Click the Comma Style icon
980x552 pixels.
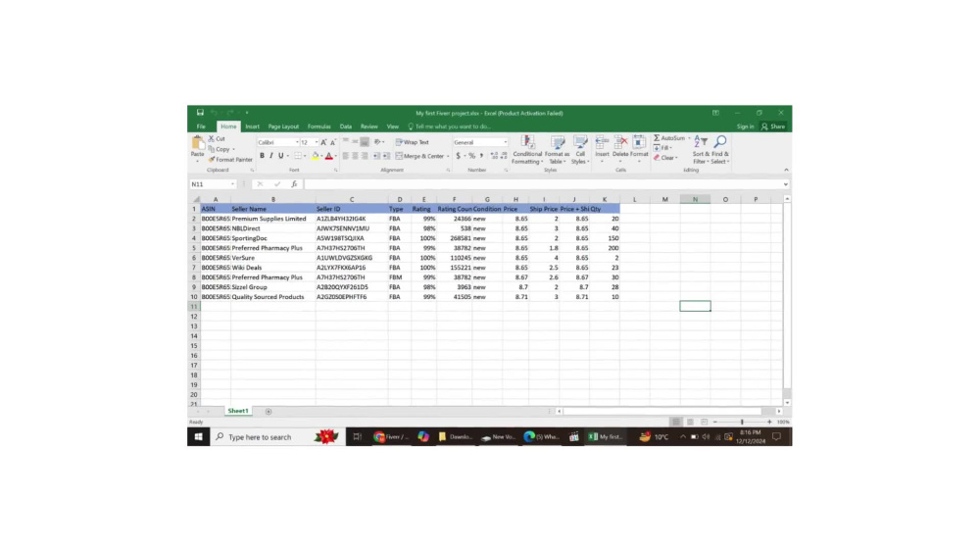(x=481, y=156)
